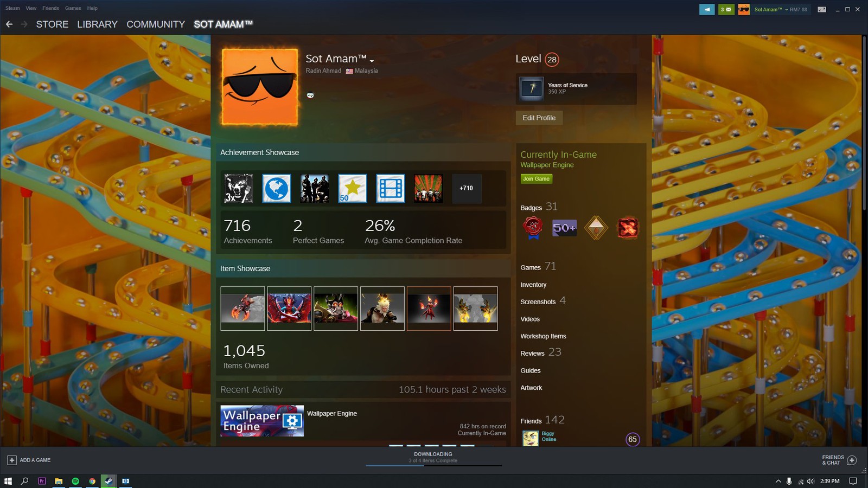Click Wallpaper Engine under Currently In-Game

point(547,165)
